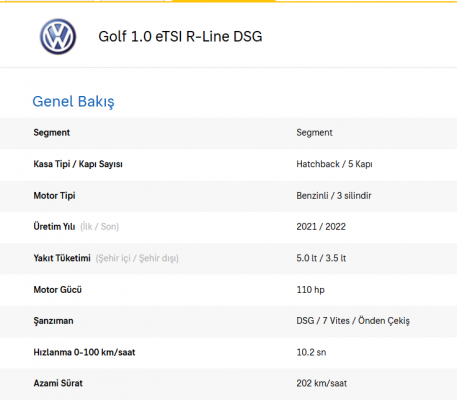457x400 pixels.
Task: Click the Azami Sürat label
Action: pyautogui.click(x=58, y=383)
